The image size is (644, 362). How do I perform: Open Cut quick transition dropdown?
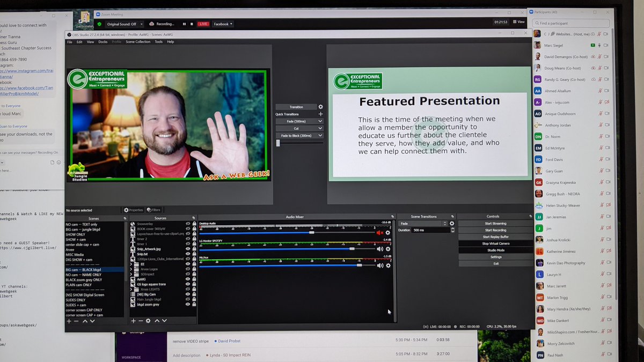click(x=320, y=128)
